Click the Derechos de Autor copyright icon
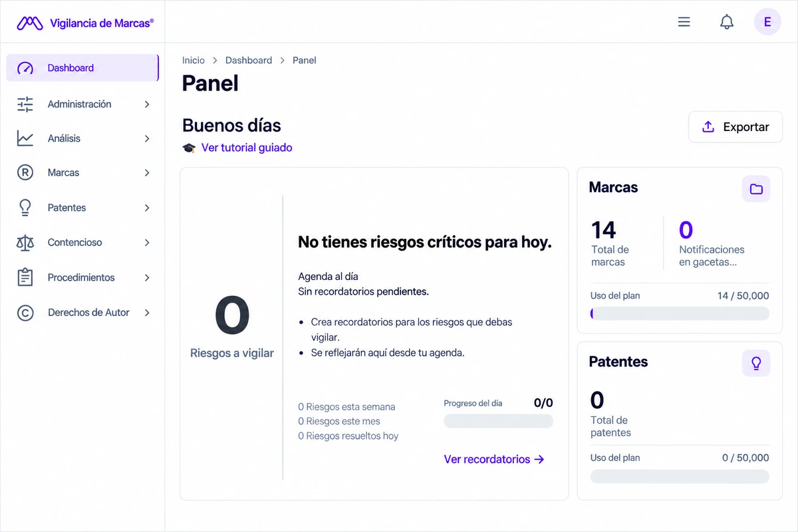Image resolution: width=798 pixels, height=532 pixels. [25, 313]
